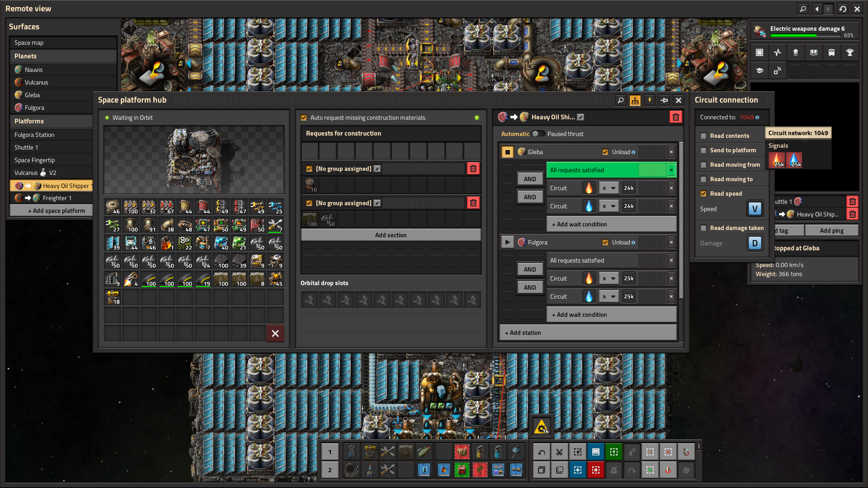Click the power lightning icon in hub title bar
The width and height of the screenshot is (868, 488).
click(x=650, y=100)
